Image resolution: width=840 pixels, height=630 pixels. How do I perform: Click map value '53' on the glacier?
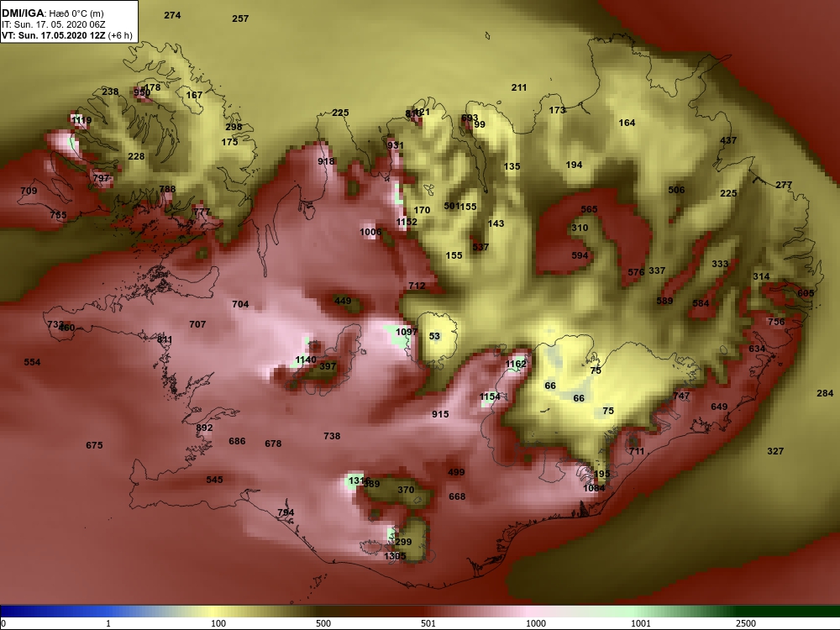(x=434, y=337)
